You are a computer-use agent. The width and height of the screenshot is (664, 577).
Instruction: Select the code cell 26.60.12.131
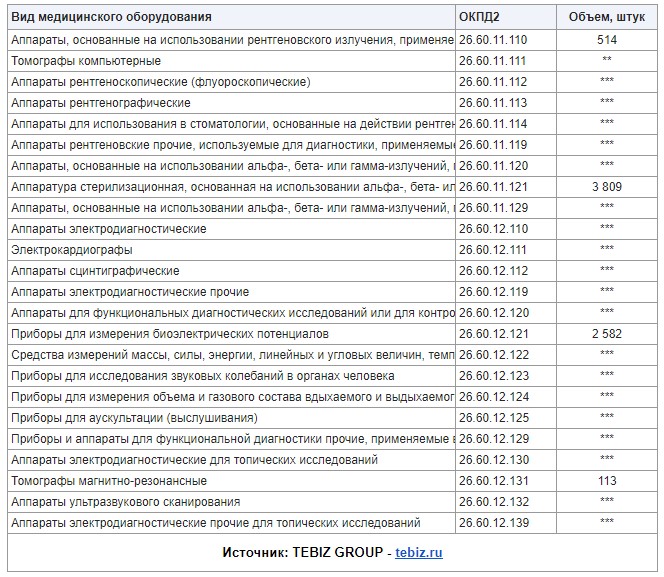pos(506,481)
